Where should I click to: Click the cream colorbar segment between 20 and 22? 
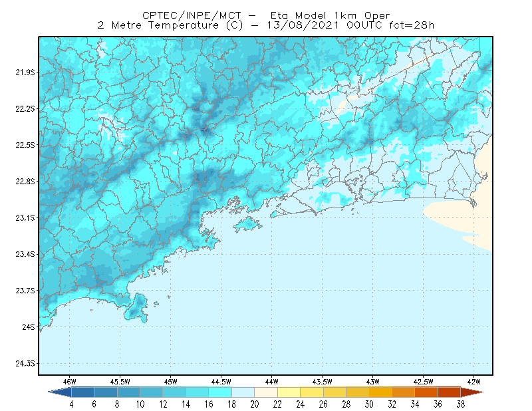coord(266,392)
